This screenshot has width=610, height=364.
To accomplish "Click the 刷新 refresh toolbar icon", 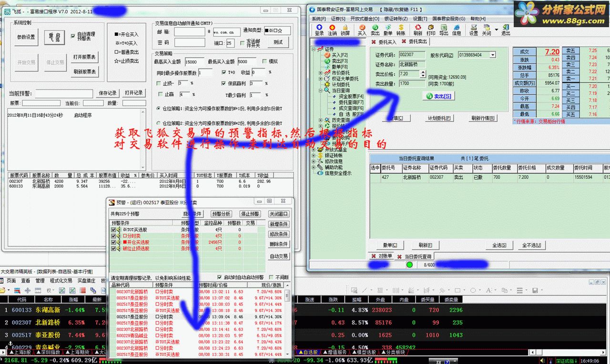I will click(418, 30).
